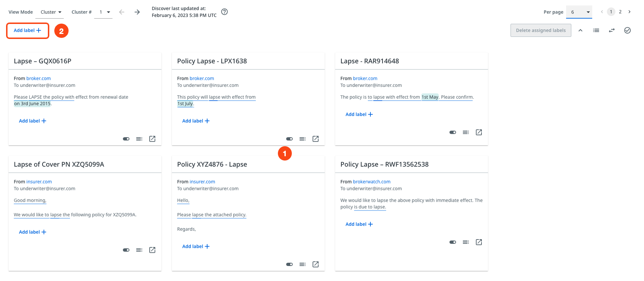Click the swap arrows icon in top toolbar
Viewport: 644px width, 281px height.
(x=612, y=30)
